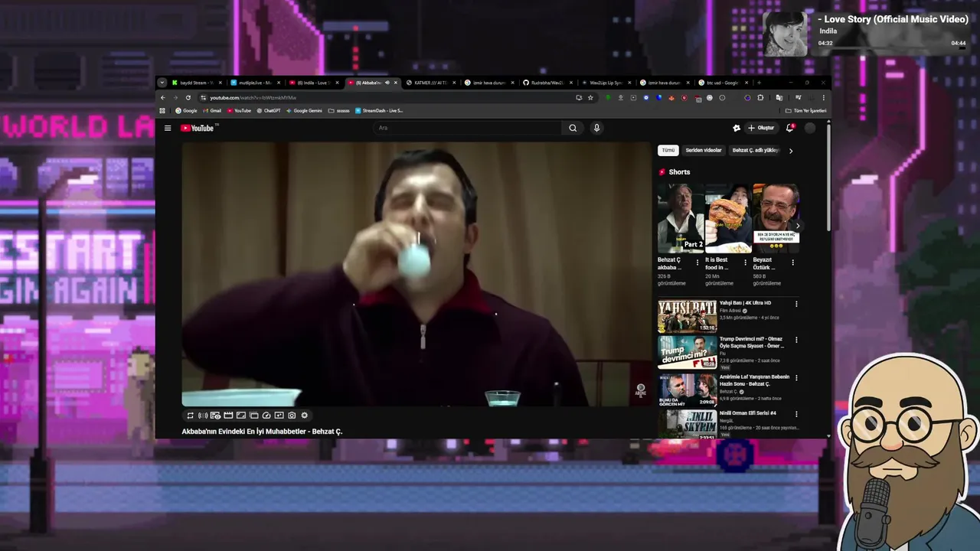Go to YouTube home via logo
The image size is (980, 551).
(x=198, y=128)
